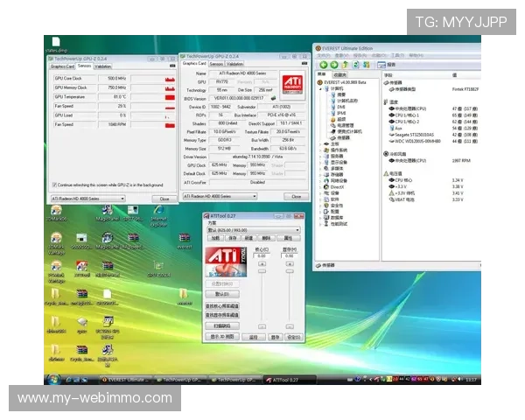Select the Fan Speed row showing 1040 RPM
525x420 pixels.
(114, 124)
